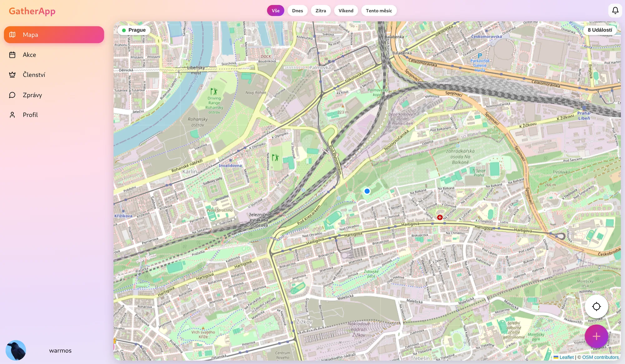Screen dimensions: 625x364
Task: Click the Malešický park label
Action: pyautogui.click(x=536, y=337)
